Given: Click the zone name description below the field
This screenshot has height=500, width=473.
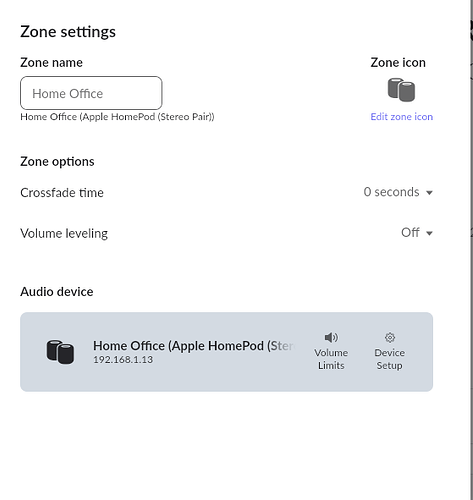Looking at the screenshot, I should pyautogui.click(x=117, y=117).
